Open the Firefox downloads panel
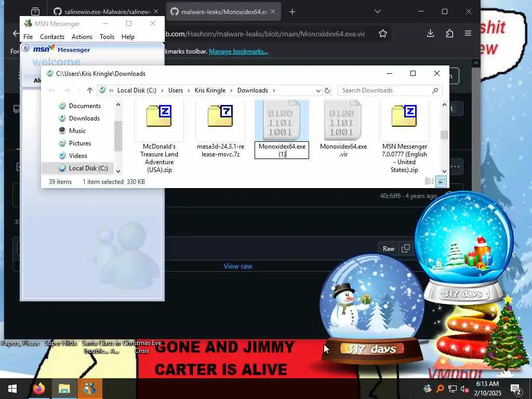532x399 pixels. click(430, 33)
